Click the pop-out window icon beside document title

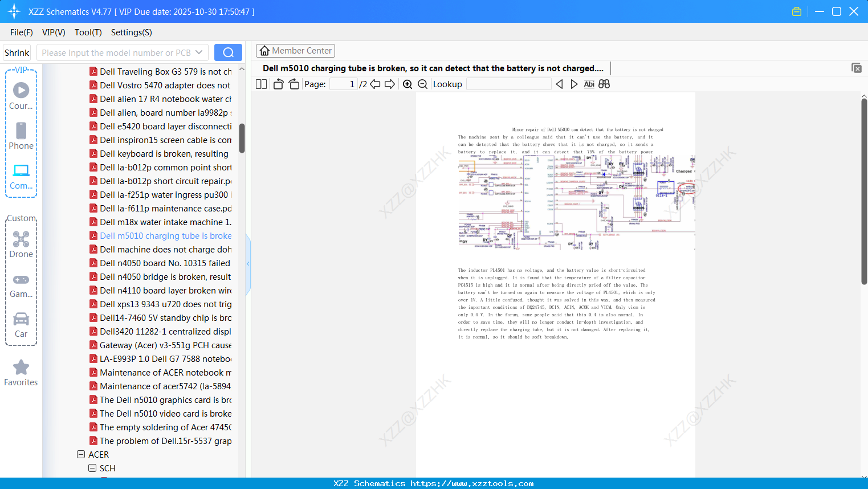pos(857,68)
